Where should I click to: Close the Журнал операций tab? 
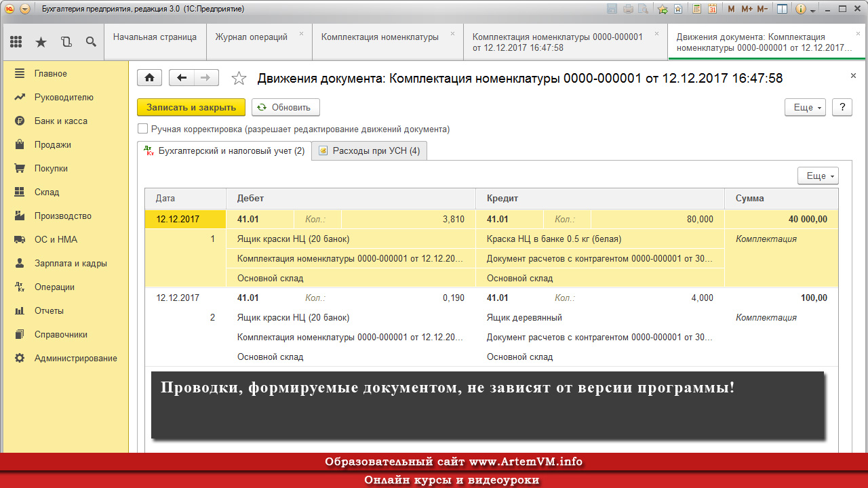pos(302,33)
